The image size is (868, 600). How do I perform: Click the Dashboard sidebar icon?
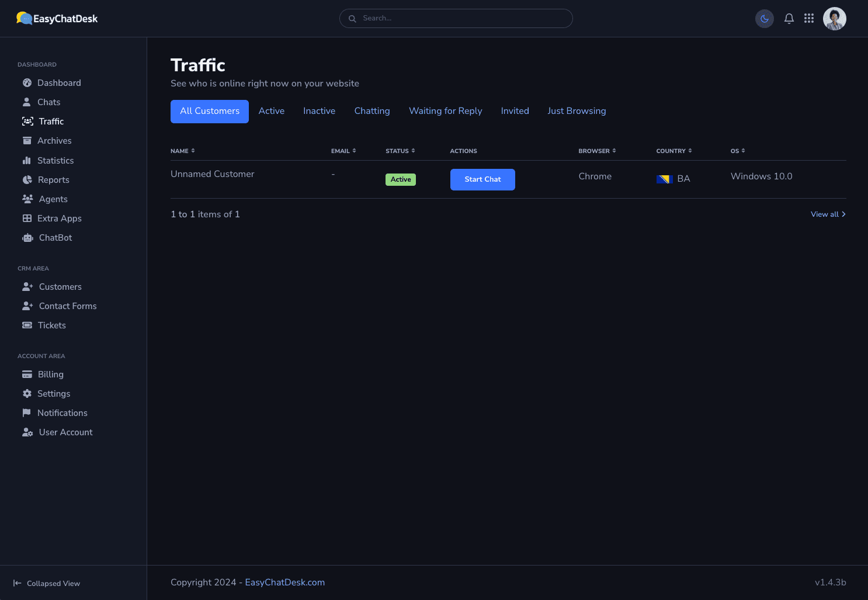[x=27, y=83]
